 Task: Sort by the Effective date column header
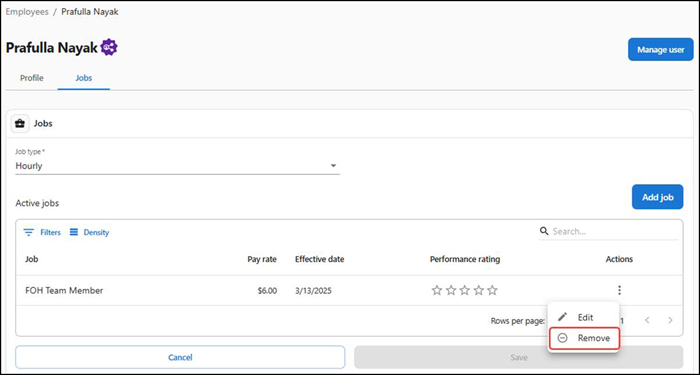[x=320, y=259]
